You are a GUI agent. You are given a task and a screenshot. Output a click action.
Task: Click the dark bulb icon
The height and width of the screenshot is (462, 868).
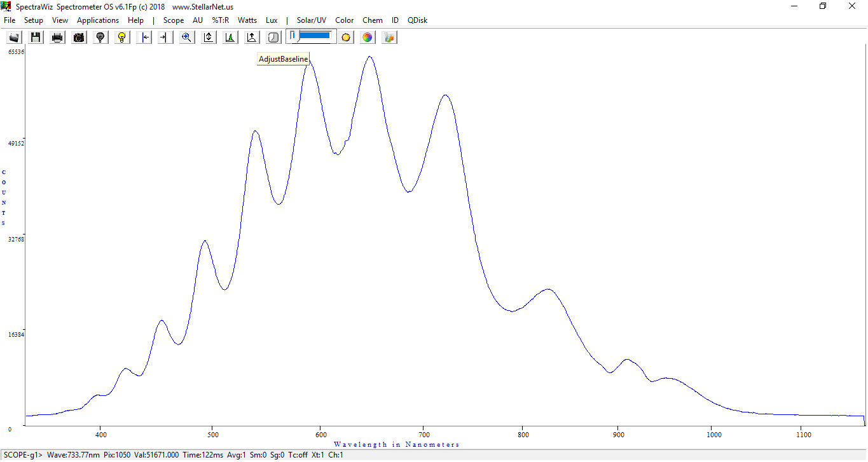[x=100, y=37]
